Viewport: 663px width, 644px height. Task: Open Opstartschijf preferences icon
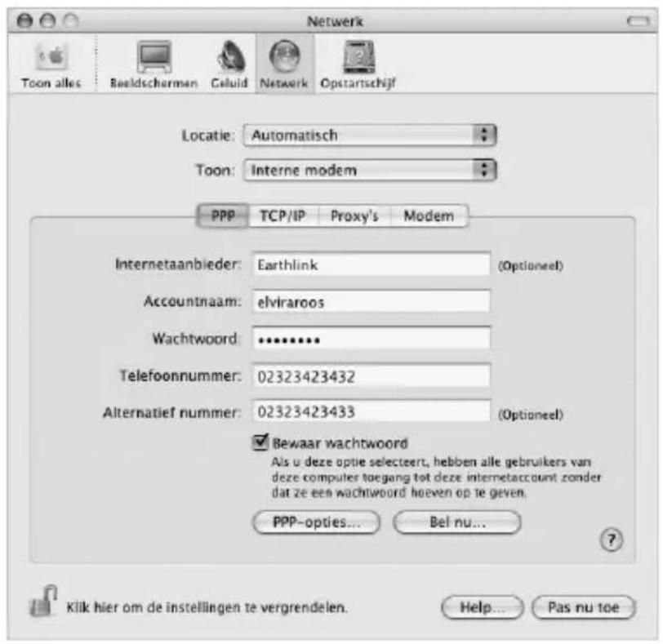click(358, 64)
